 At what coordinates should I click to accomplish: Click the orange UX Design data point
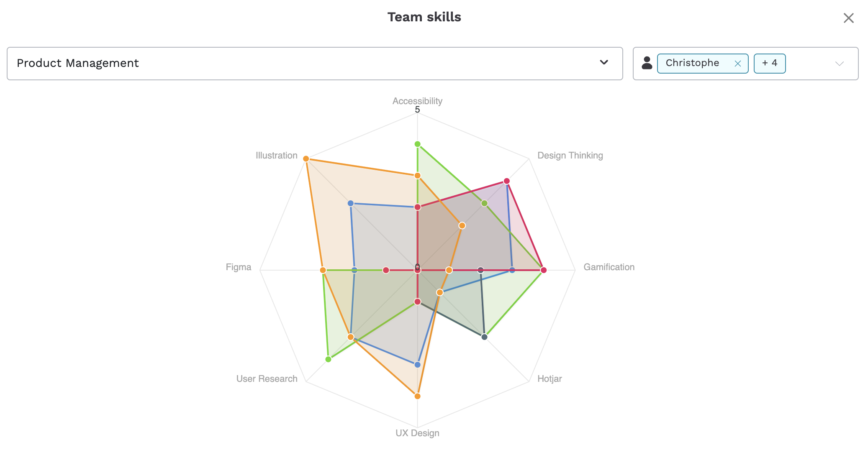point(417,396)
